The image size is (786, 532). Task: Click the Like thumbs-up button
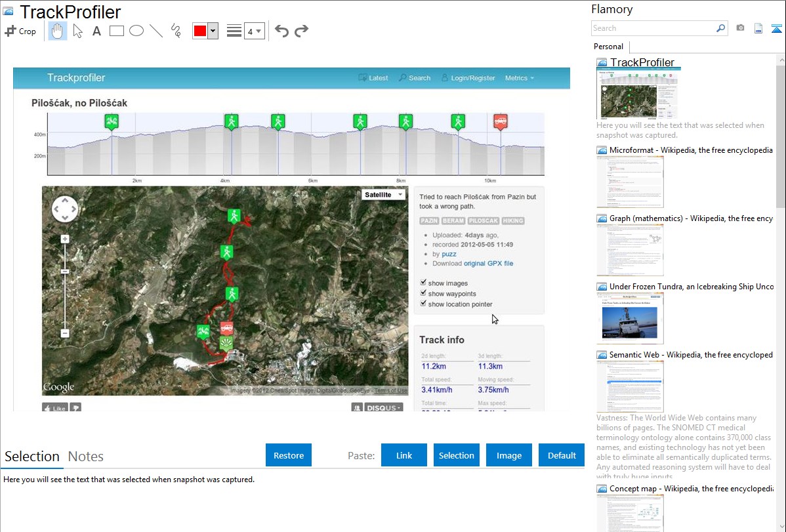click(54, 407)
